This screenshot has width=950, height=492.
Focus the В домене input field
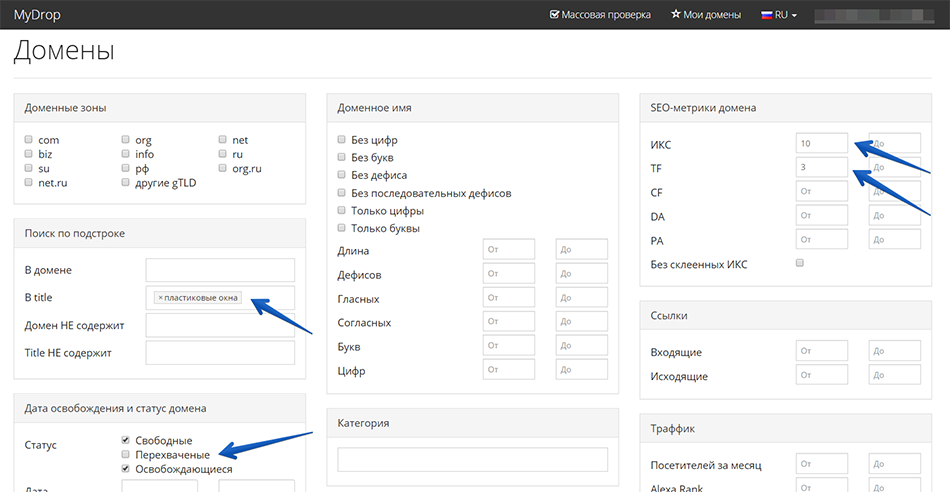(221, 270)
